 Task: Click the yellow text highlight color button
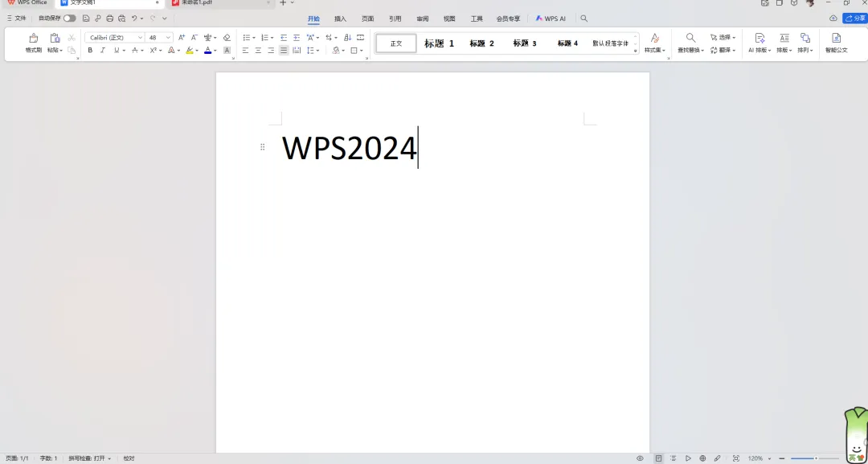click(190, 51)
